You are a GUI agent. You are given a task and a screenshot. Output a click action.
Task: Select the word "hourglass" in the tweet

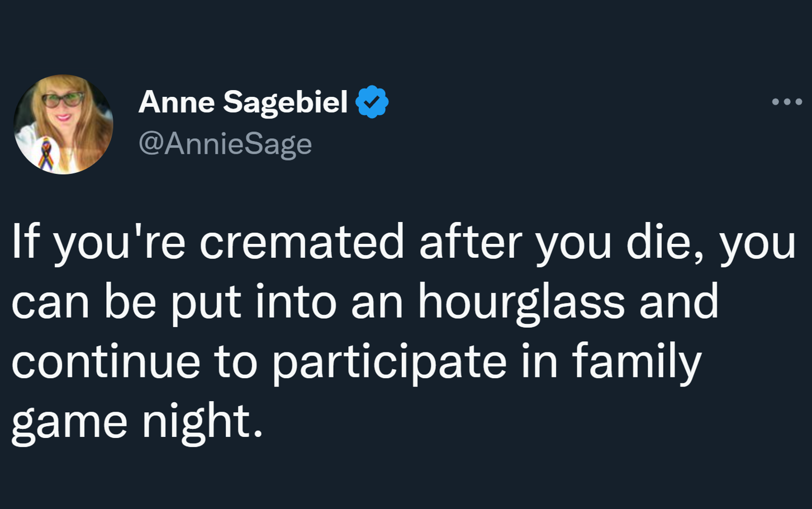click(x=521, y=302)
